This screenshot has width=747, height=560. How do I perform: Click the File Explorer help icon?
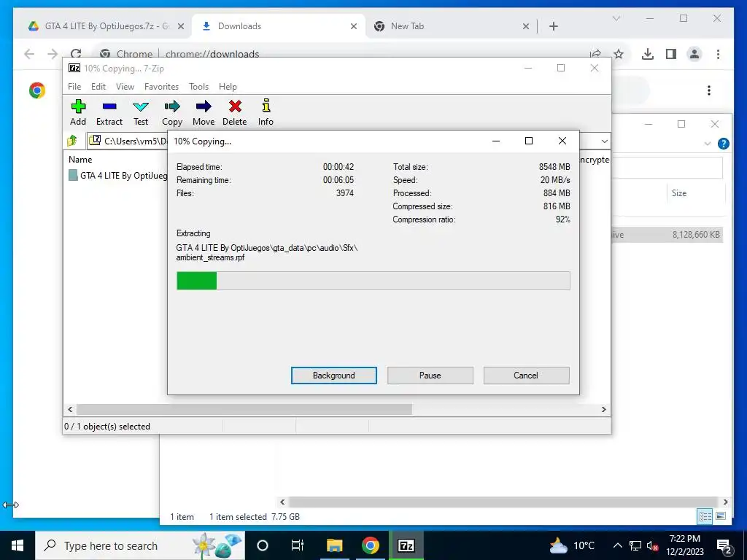click(x=723, y=144)
